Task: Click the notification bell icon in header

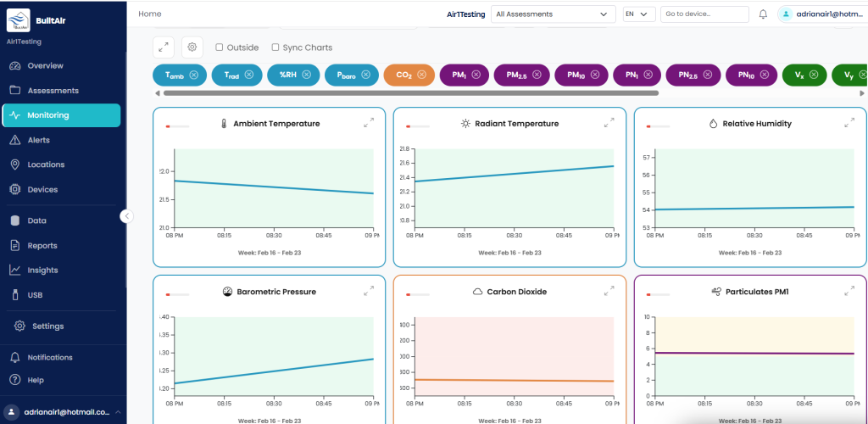Action: 763,14
